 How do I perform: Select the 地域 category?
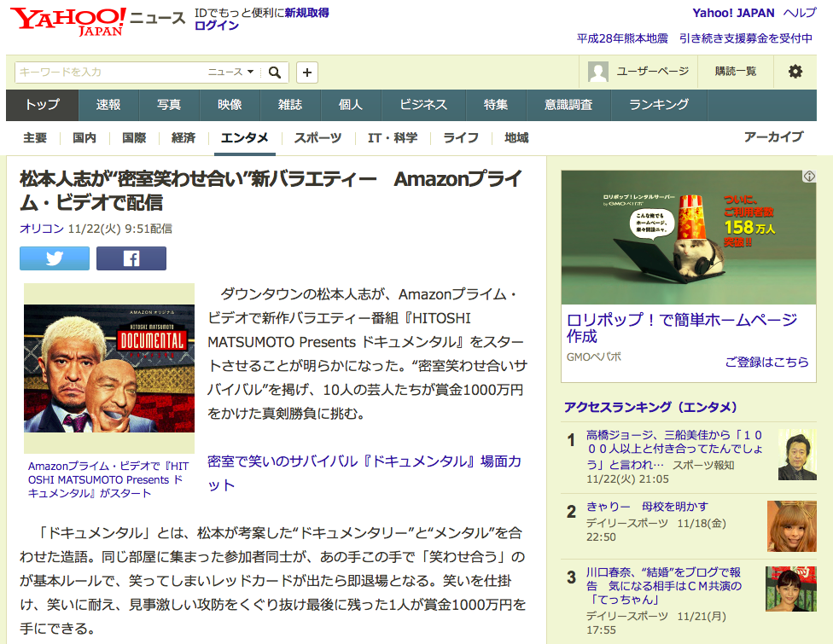516,138
